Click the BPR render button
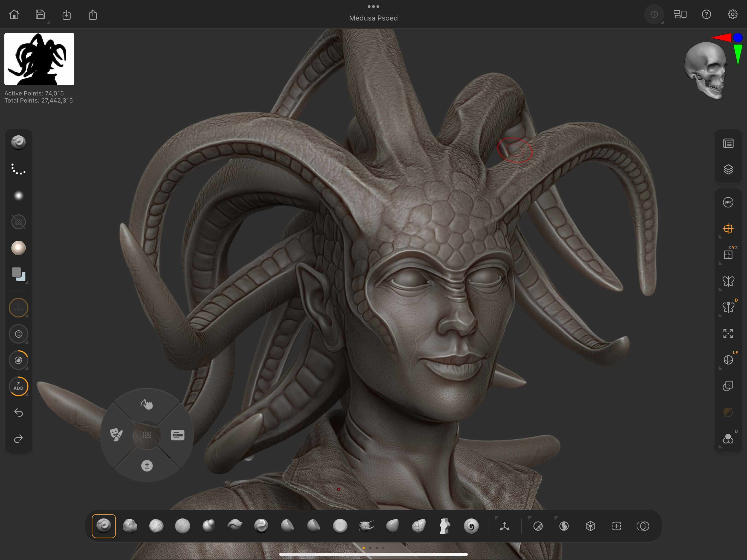The height and width of the screenshot is (560, 747). [728, 202]
